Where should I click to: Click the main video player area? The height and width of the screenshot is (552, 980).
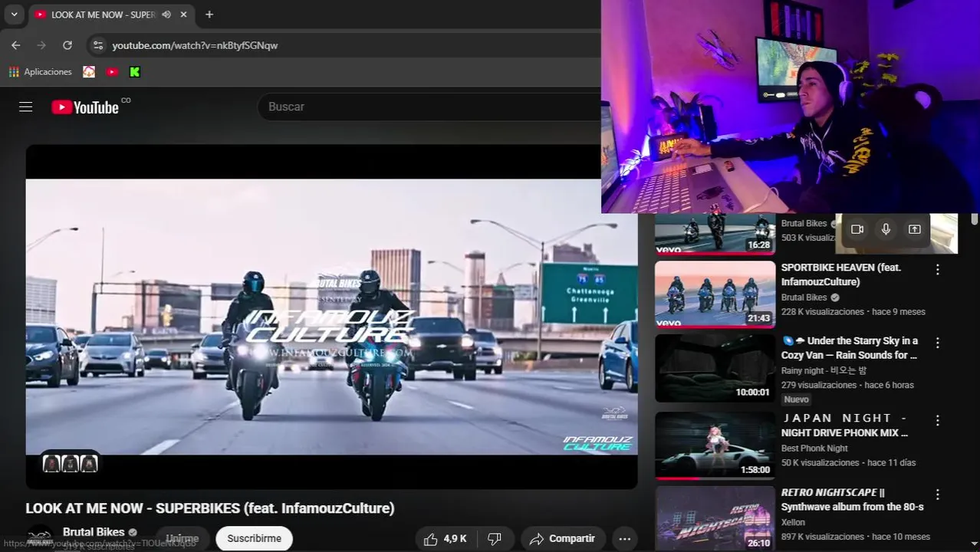coord(331,316)
